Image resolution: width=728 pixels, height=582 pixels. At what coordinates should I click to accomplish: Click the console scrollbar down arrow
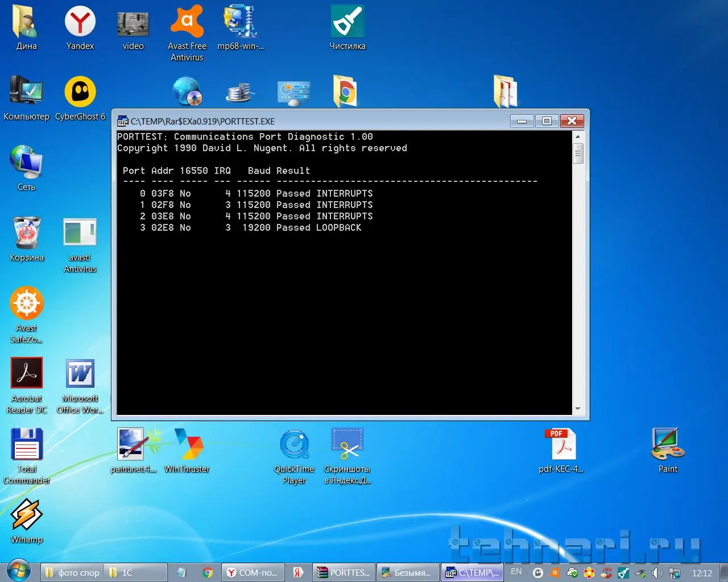click(578, 409)
